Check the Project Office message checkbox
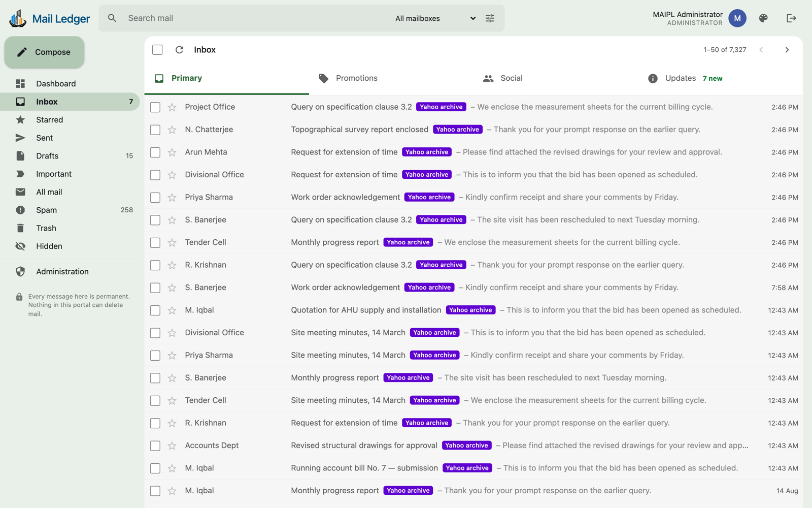 (x=155, y=107)
